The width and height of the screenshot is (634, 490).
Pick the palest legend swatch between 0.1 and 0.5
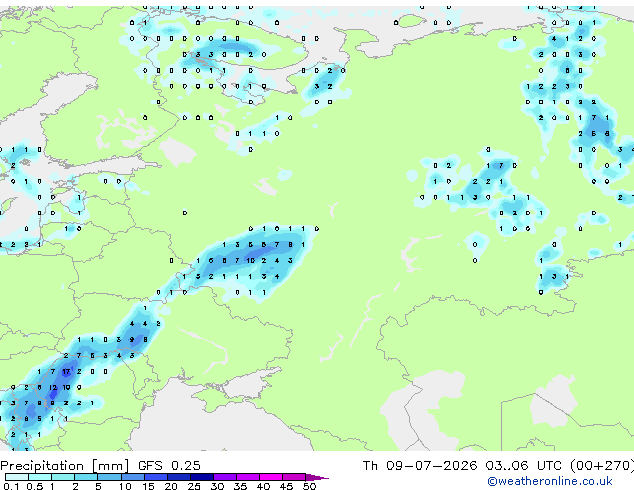[17, 477]
